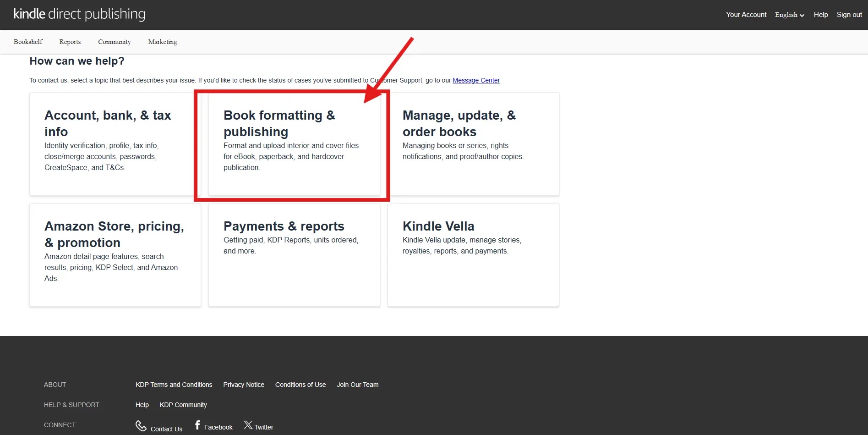Screen dimensions: 868x435
Task: Open KDP Community footer link
Action: click(183, 405)
